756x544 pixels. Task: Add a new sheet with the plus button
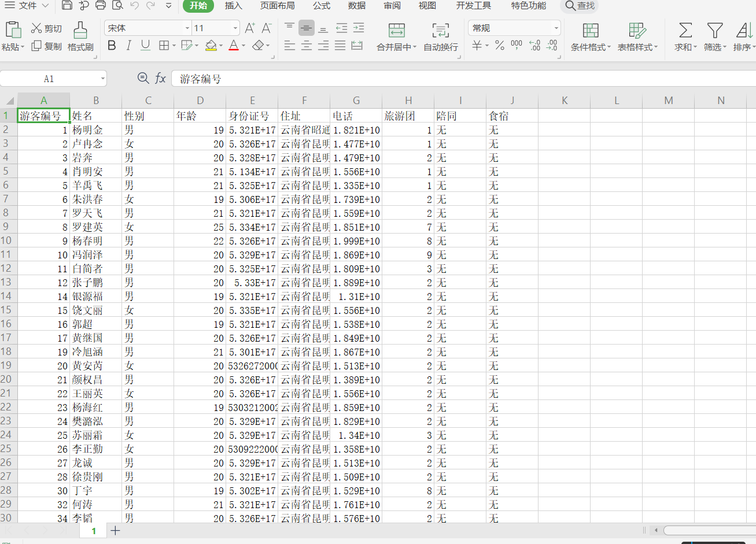click(x=115, y=530)
